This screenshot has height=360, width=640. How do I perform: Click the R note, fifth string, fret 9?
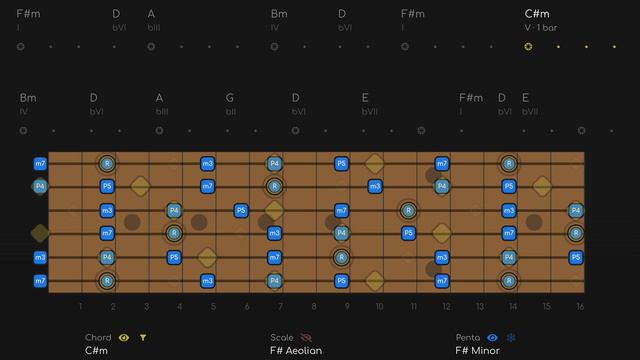pos(342,258)
